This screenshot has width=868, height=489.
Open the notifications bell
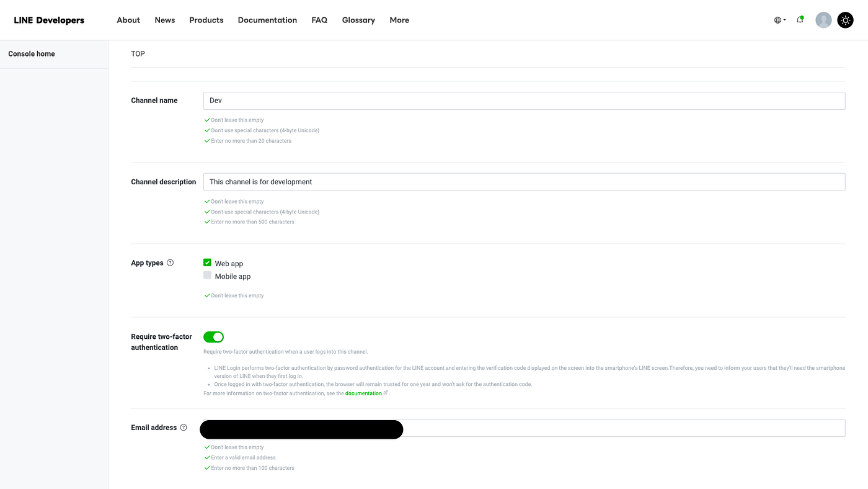point(800,20)
